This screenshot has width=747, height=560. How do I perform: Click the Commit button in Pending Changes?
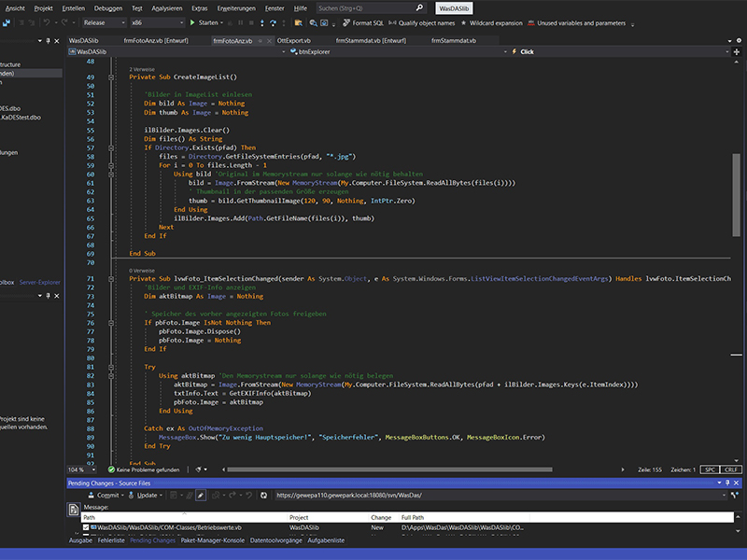104,496
